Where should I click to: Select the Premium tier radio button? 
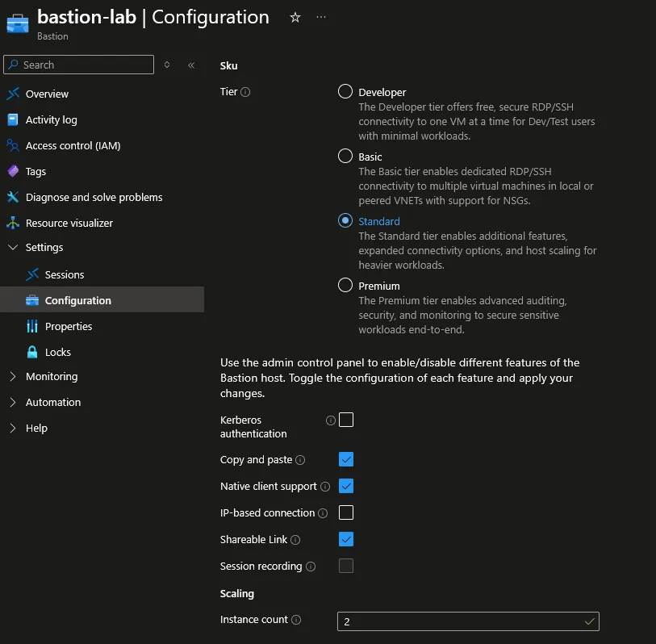[x=345, y=285]
